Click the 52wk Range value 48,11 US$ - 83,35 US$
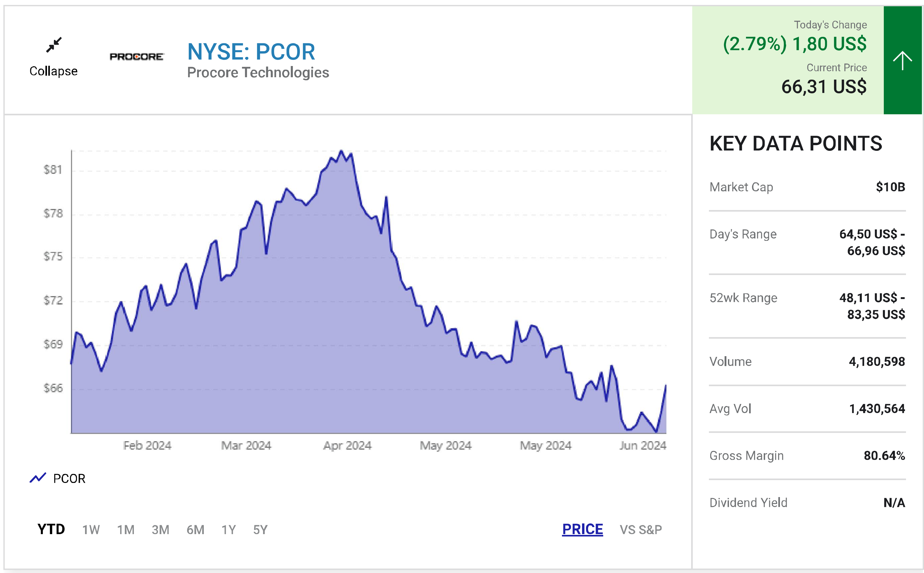Viewport: 924px width, 573px height. (872, 306)
